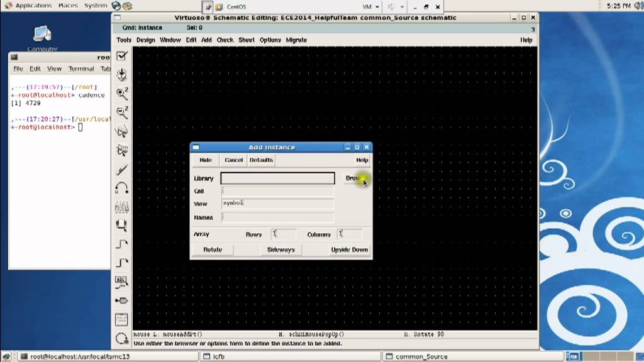This screenshot has height=362, width=644.
Task: Select the Copy tool icon
Action: [x=121, y=150]
